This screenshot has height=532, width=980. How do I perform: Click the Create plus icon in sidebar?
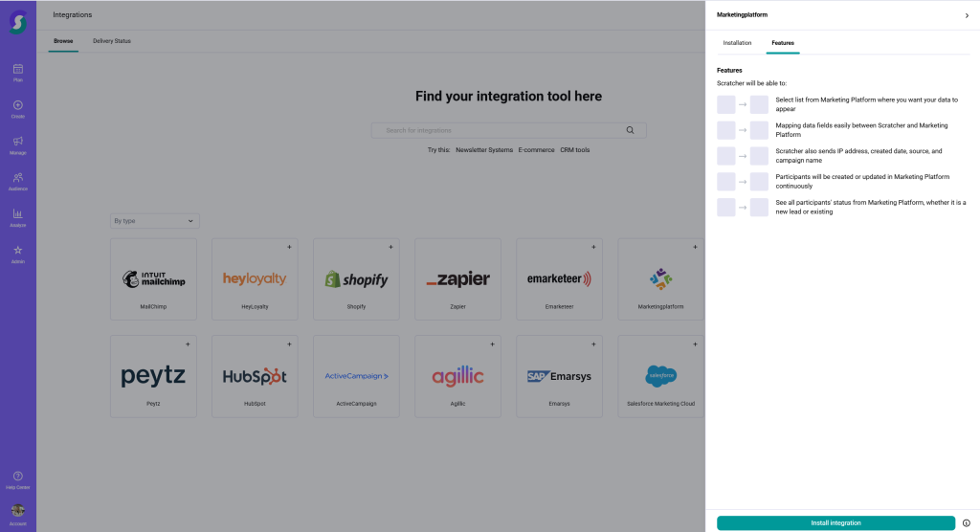18,105
